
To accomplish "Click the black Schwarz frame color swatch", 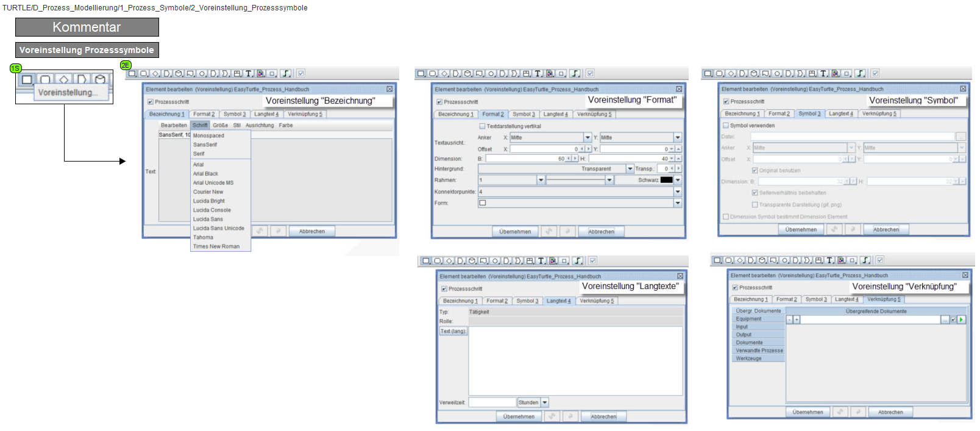I will (666, 180).
